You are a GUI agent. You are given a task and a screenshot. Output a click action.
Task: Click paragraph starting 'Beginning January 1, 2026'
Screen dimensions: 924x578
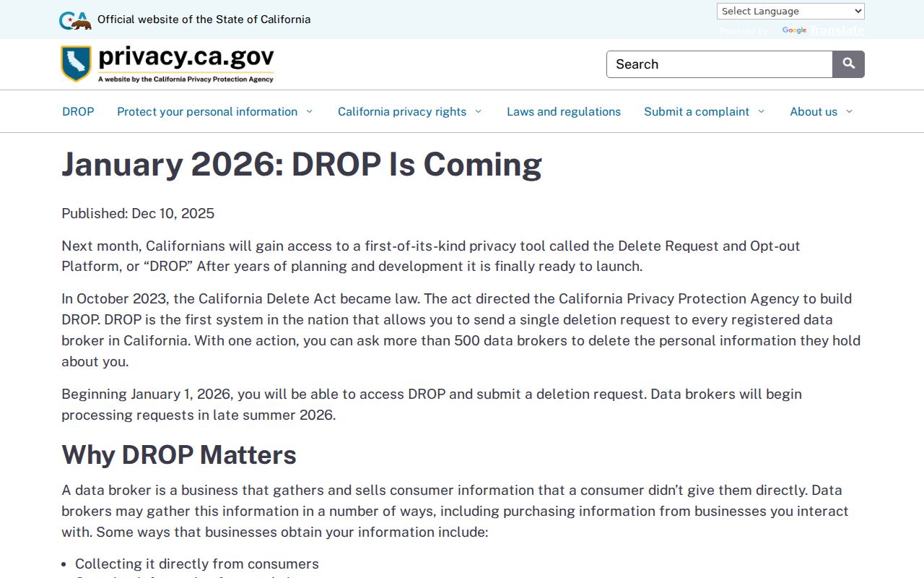pyautogui.click(x=432, y=405)
